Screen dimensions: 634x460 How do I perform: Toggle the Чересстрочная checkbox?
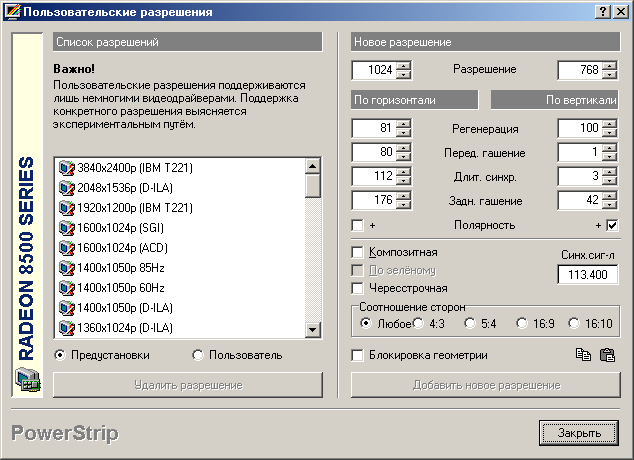pos(358,288)
